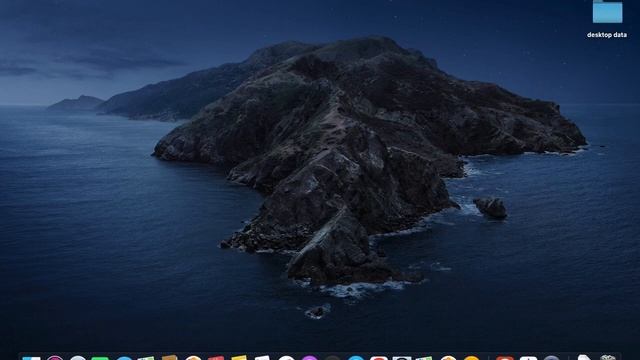
Task: Click the "desktop data" folder name label
Action: (607, 35)
